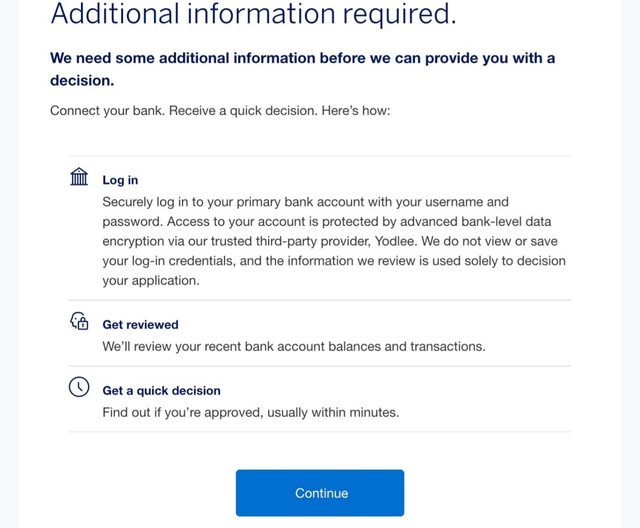Click the bank building icon

coord(79,176)
